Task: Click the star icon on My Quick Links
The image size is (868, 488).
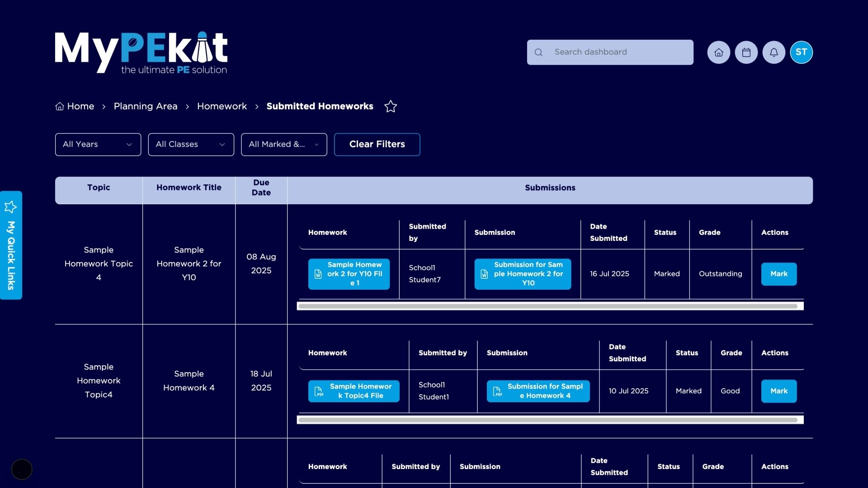Action: (10, 207)
